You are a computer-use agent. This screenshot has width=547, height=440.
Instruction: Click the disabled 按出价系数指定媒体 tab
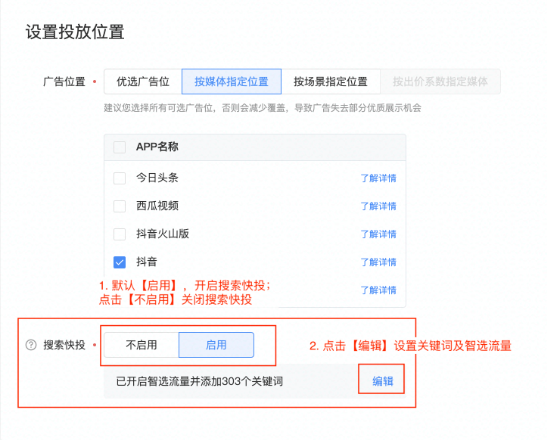(440, 82)
